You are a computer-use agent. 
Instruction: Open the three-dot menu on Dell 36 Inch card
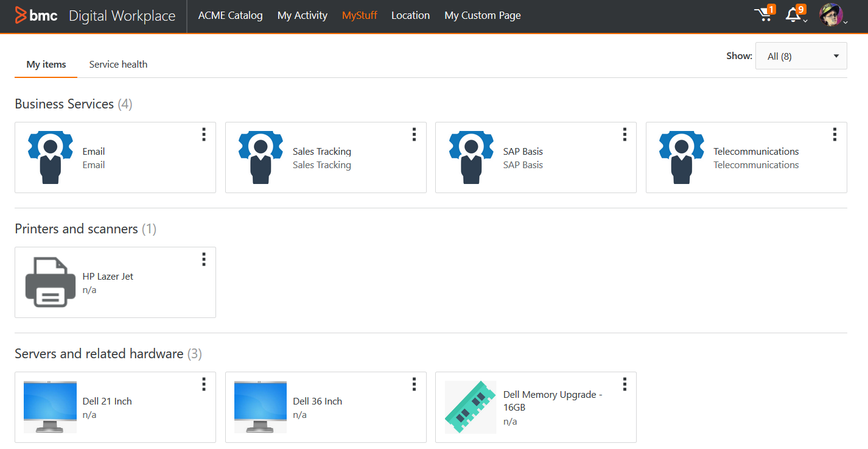tap(414, 384)
